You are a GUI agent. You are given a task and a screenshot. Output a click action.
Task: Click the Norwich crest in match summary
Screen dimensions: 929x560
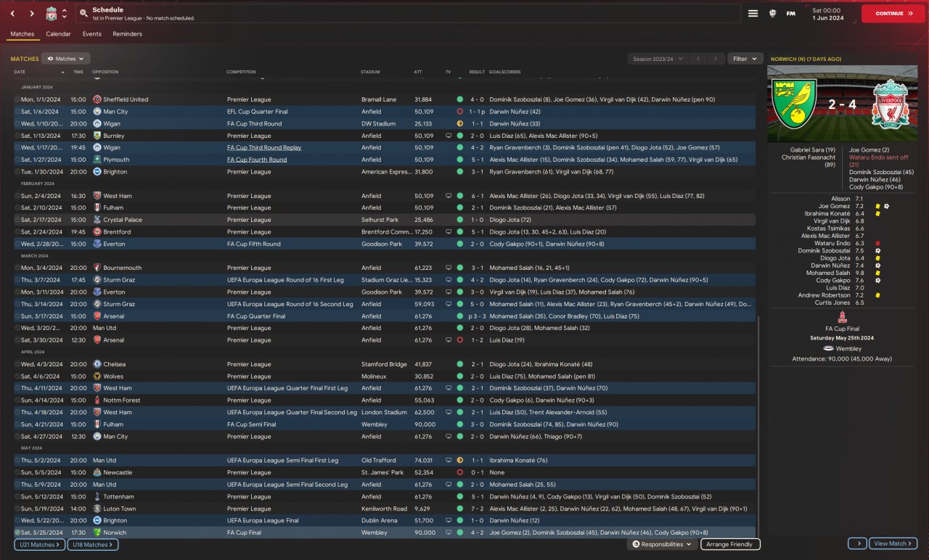795,104
